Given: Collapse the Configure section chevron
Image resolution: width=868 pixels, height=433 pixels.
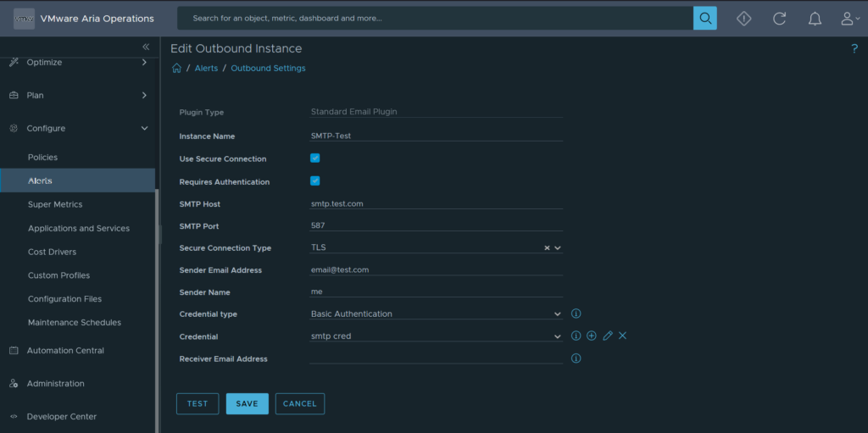Looking at the screenshot, I should point(144,129).
